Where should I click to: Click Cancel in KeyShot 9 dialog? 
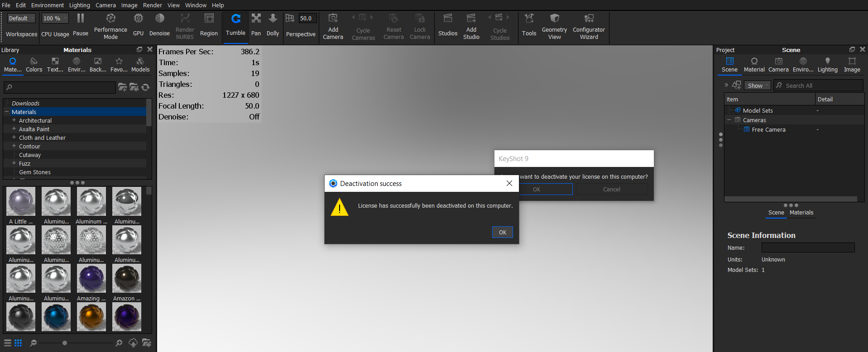coord(612,189)
